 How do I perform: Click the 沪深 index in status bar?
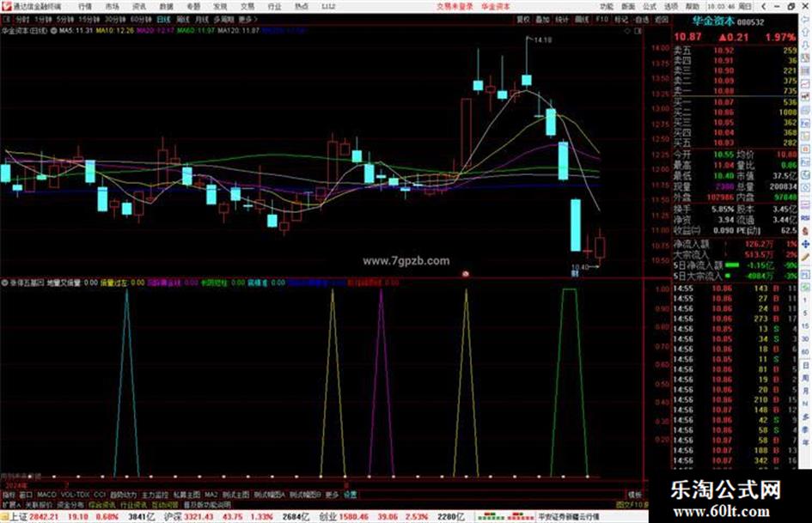click(x=173, y=517)
